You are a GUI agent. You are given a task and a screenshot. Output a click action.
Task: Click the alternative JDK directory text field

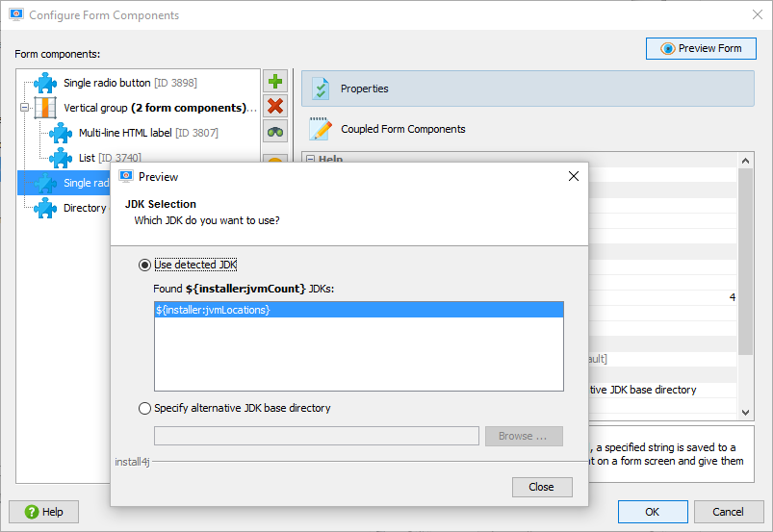(x=317, y=436)
